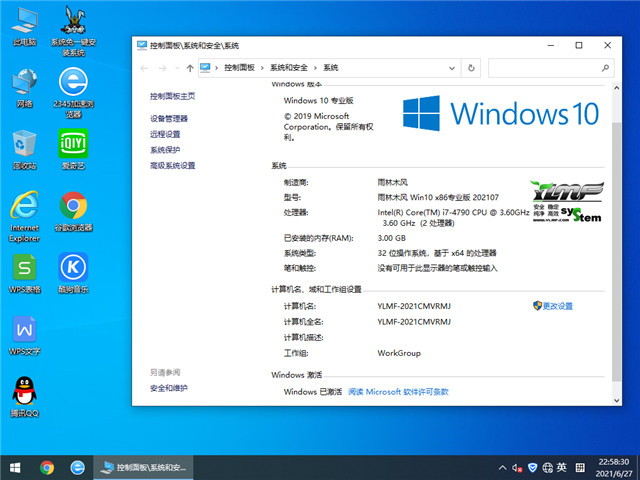The width and height of the screenshot is (640, 480).
Task: Click the WorkGroup value text
Action: click(399, 353)
